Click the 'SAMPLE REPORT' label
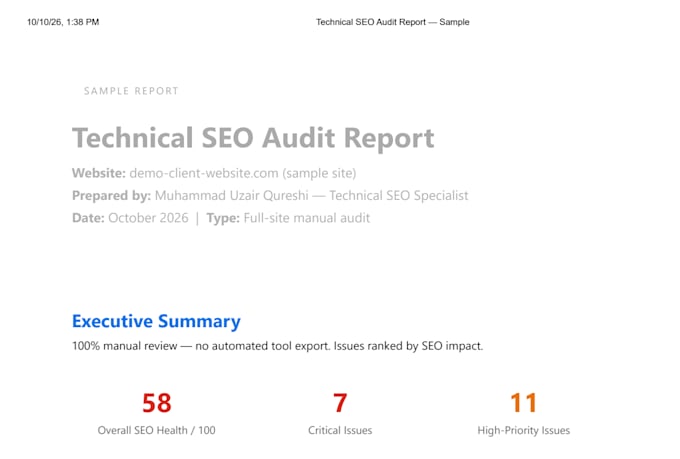This screenshot has height=459, width=680. pyautogui.click(x=131, y=91)
